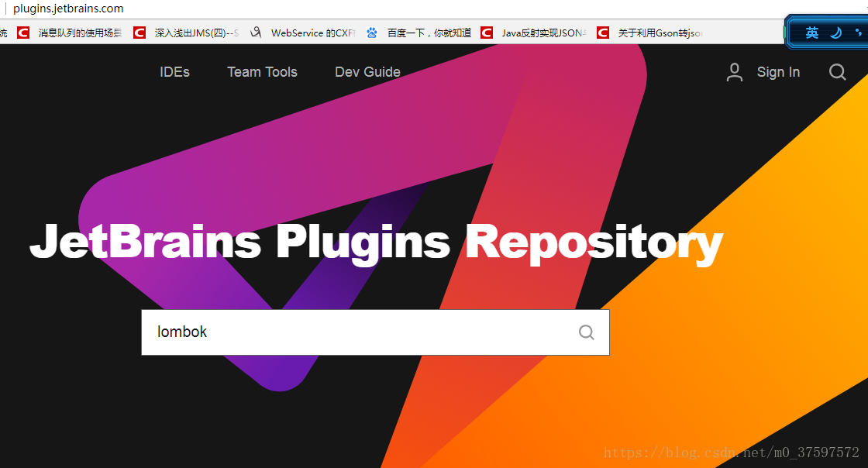Image resolution: width=868 pixels, height=468 pixels.
Task: Click the WebService bookmark favicon
Action: click(255, 33)
